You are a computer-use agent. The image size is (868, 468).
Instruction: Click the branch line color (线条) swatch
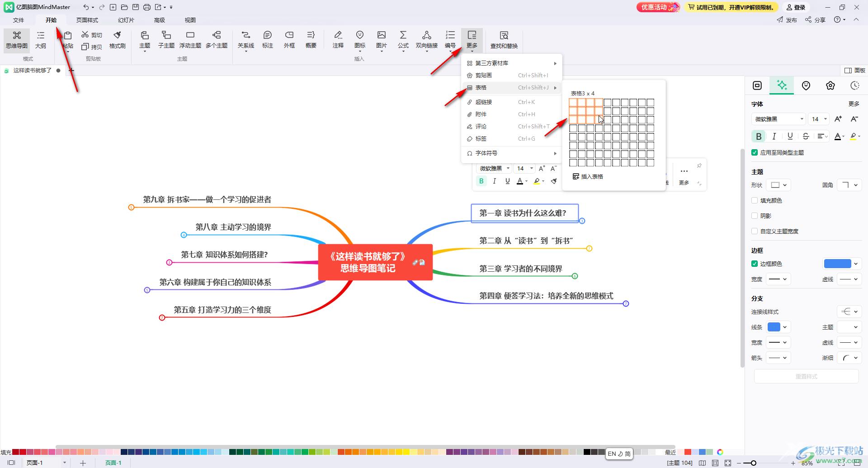[774, 327]
